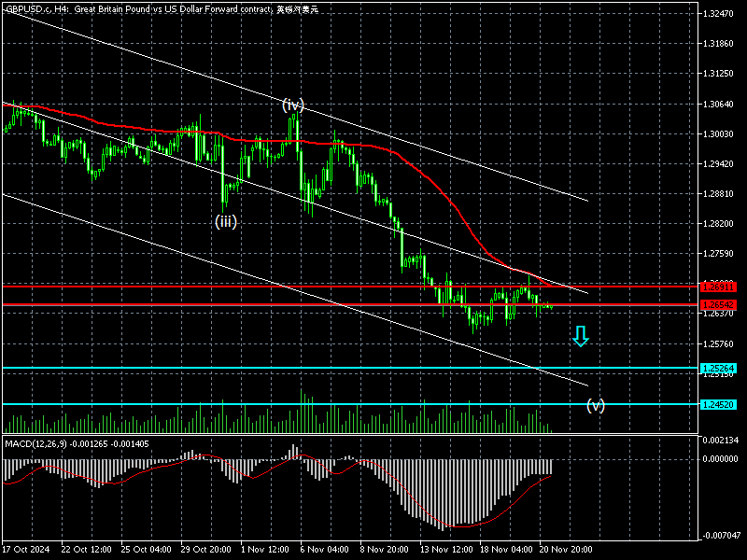Image resolution: width=747 pixels, height=560 pixels.
Task: Click the 1.29420 price axis label
Action: [x=718, y=164]
